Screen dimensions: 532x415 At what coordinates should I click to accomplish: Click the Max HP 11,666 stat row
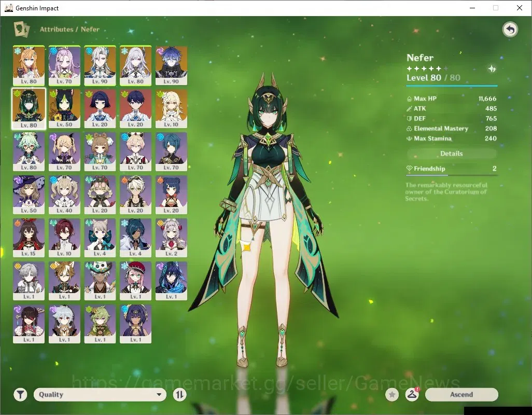(452, 99)
